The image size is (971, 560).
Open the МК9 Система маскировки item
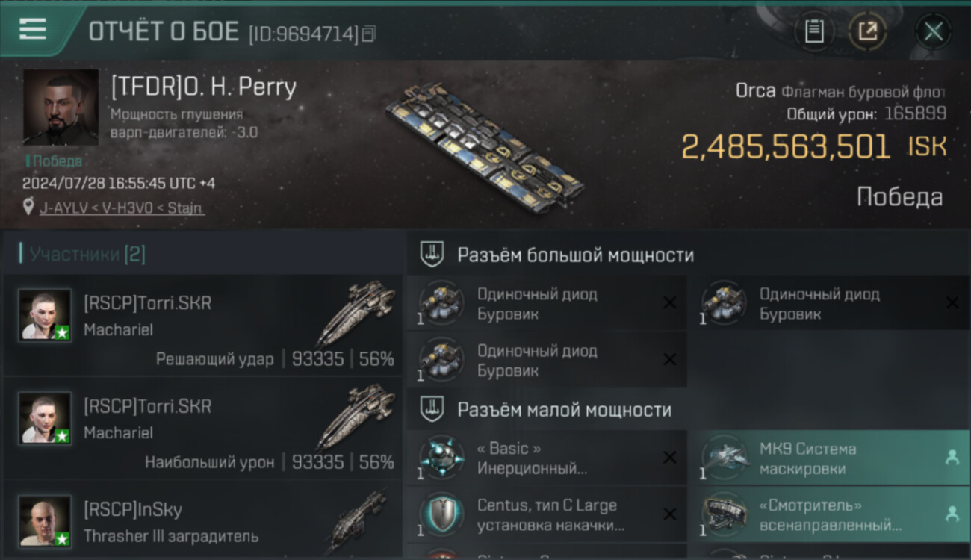[x=829, y=458]
